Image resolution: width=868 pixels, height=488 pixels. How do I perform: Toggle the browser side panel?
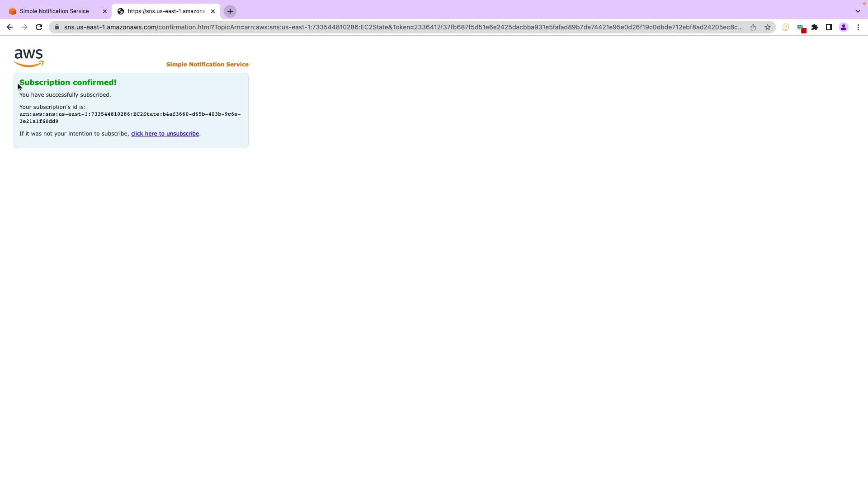[x=829, y=27]
